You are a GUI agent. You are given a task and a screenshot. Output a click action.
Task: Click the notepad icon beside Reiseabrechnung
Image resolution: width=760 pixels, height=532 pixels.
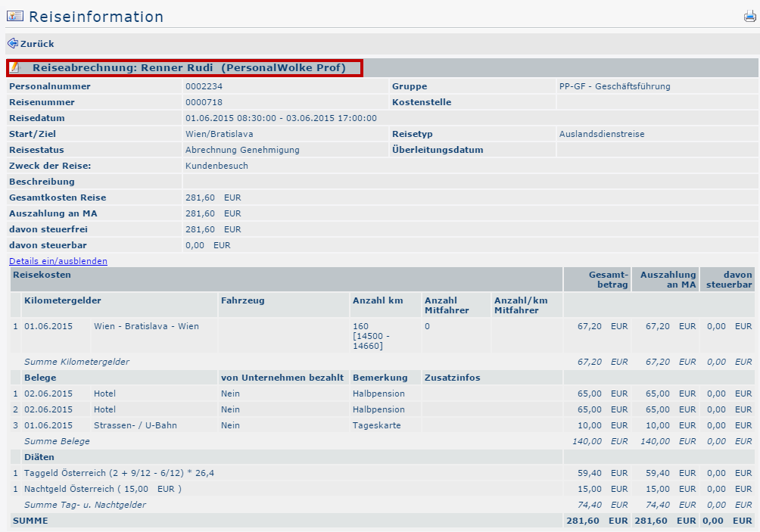tap(15, 68)
